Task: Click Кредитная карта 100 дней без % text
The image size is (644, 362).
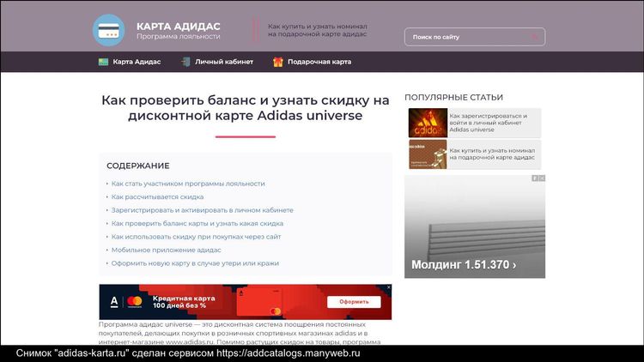Action: click(x=184, y=302)
